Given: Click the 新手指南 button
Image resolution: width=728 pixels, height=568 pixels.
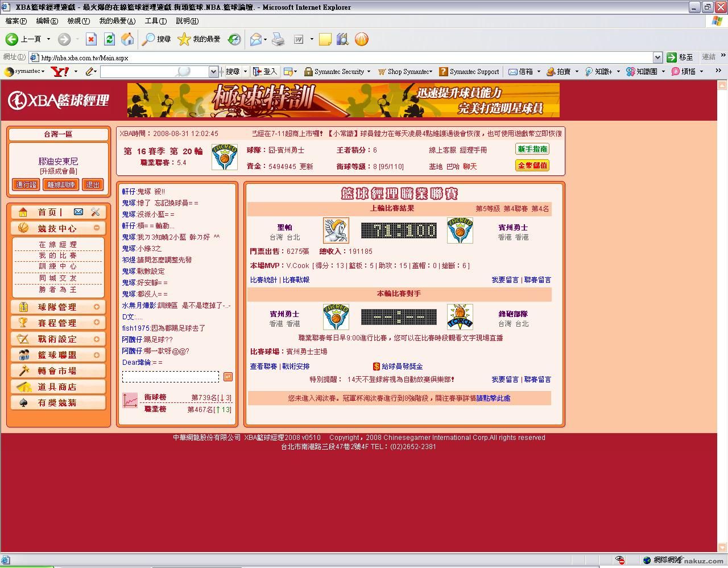Looking at the screenshot, I should pyautogui.click(x=532, y=149).
